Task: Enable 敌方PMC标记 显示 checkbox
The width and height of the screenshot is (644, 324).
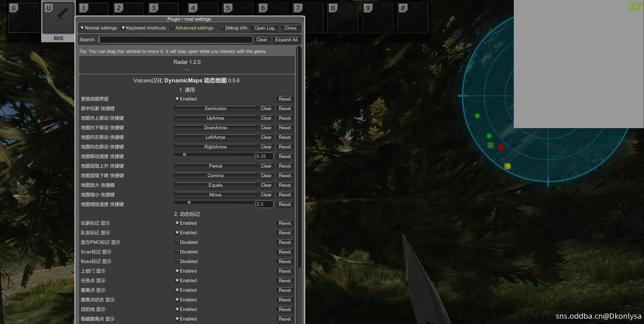Action: (x=187, y=242)
